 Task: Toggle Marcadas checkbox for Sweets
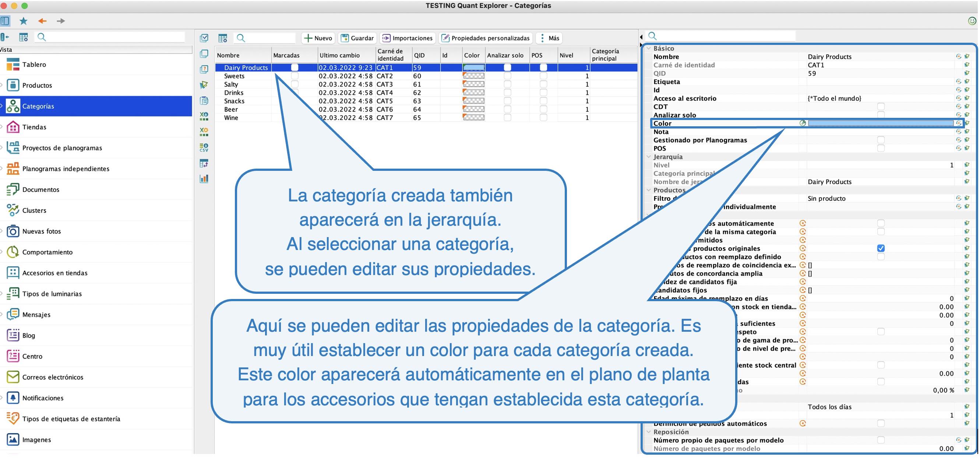tap(295, 76)
